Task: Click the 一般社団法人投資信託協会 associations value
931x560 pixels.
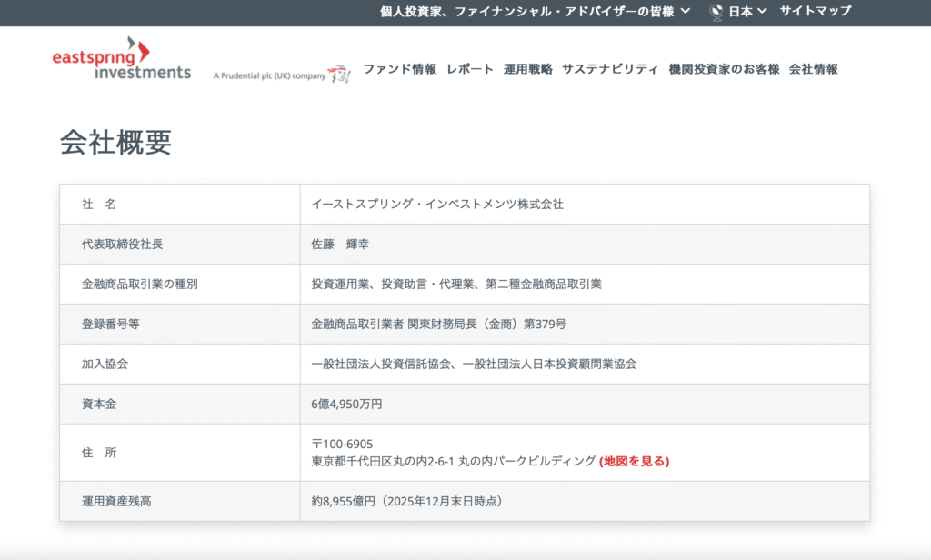Action: point(474,364)
